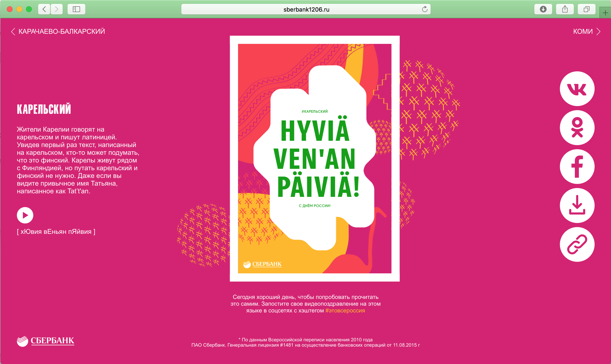Click the Сбербанк logo in footer
611x364 pixels.
point(46,341)
